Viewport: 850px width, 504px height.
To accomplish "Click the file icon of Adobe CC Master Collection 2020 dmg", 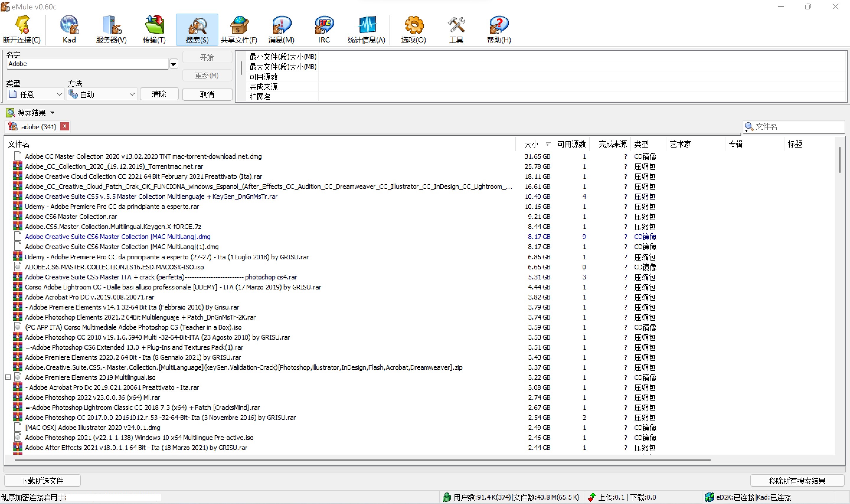I will click(x=18, y=156).
